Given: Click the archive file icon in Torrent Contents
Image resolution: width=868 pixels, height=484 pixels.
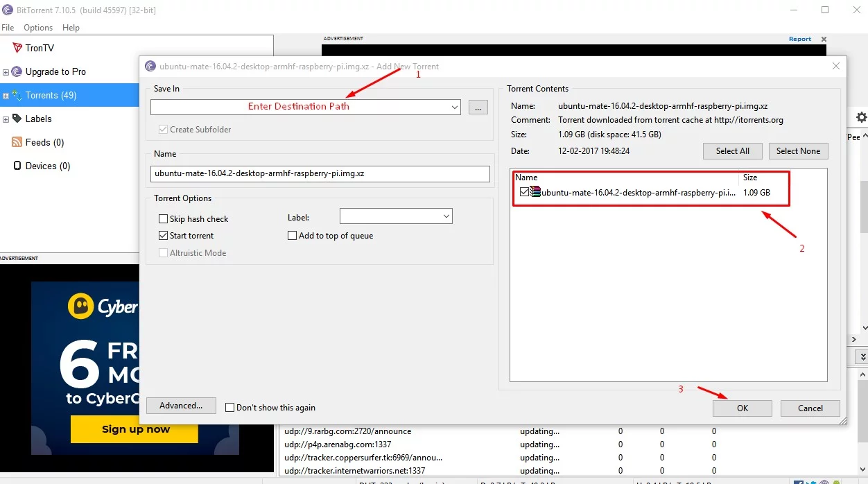Looking at the screenshot, I should [535, 192].
